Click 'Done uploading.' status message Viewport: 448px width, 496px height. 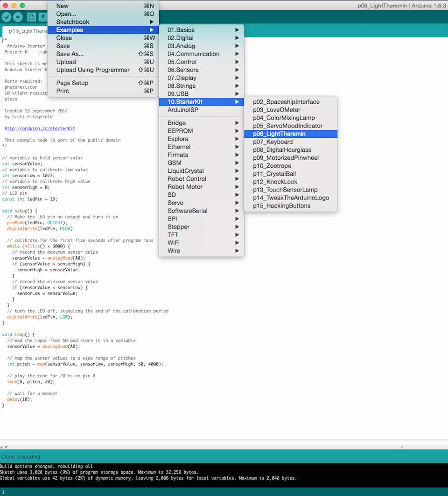coord(21,457)
